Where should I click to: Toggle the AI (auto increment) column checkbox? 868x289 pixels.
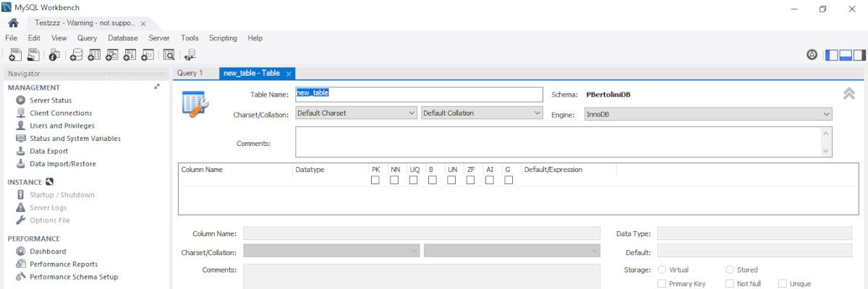490,180
